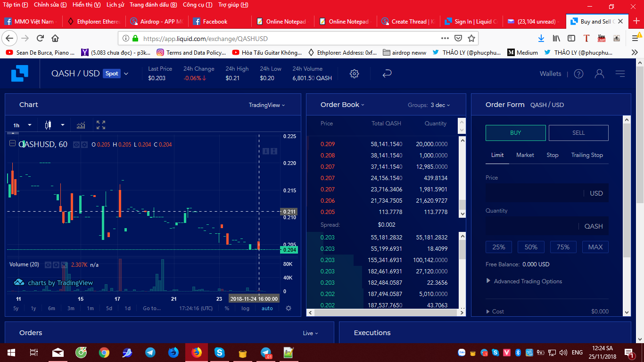Open the Order Book dropdown
The width and height of the screenshot is (644, 362).
[x=342, y=105]
